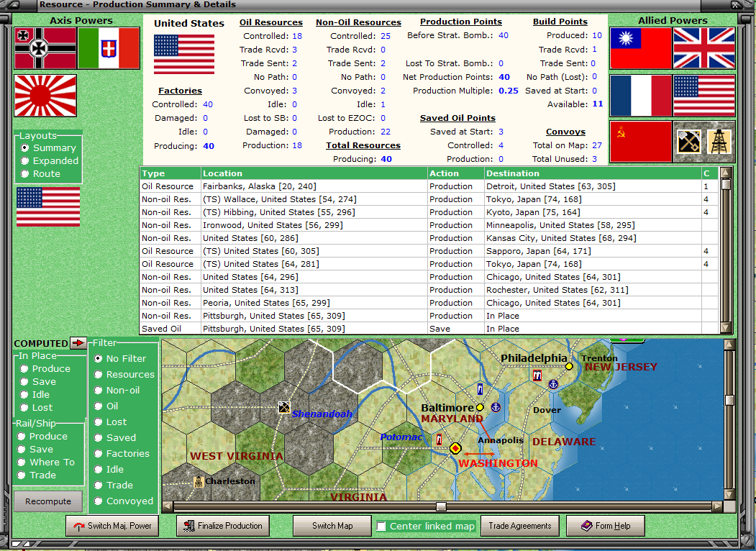Click the Chinese Nationalist flag icon
Screen dimensions: 756x551
click(x=640, y=48)
